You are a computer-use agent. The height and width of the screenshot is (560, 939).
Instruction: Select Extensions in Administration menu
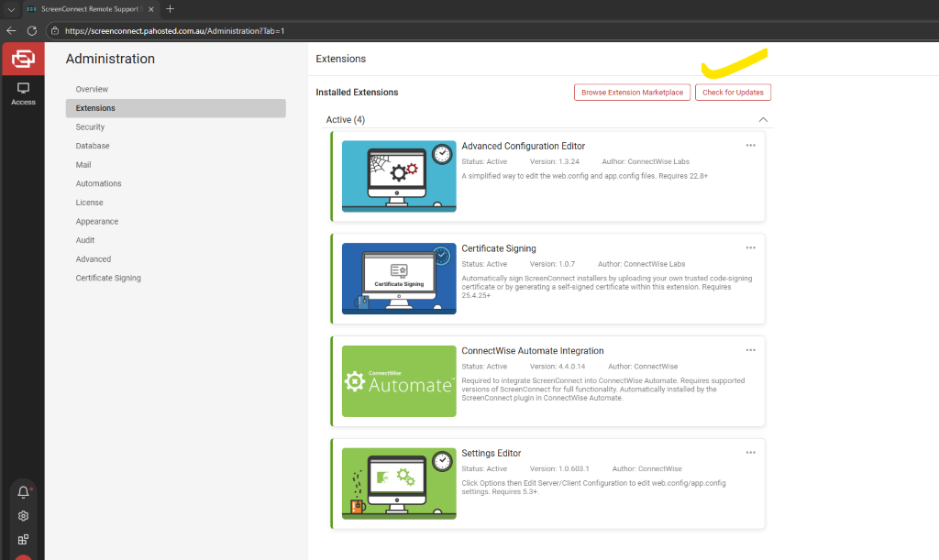click(175, 108)
